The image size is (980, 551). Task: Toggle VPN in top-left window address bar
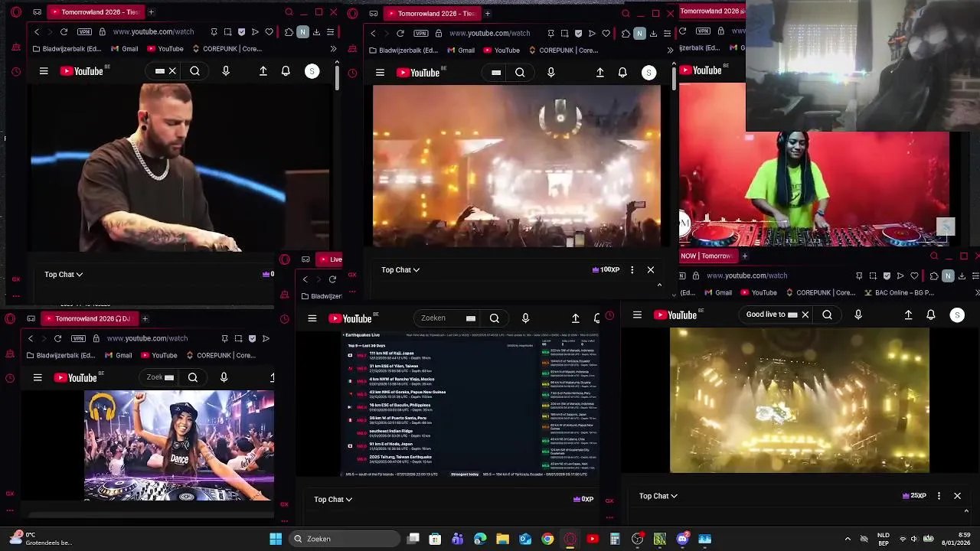tap(84, 32)
